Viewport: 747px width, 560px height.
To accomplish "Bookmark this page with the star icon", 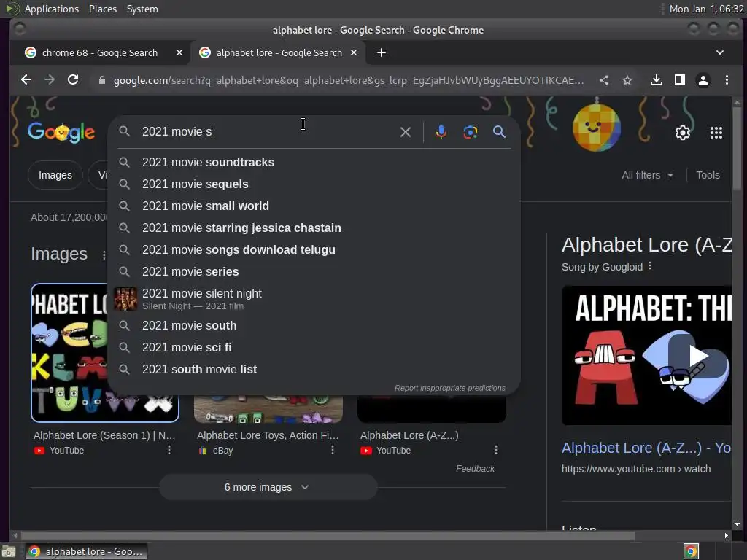I will point(627,80).
